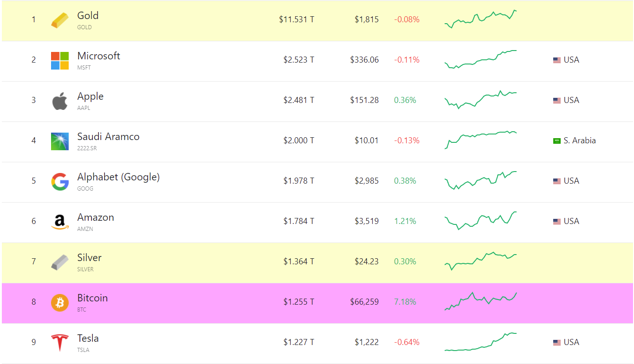This screenshot has height=364, width=634.
Task: Open the Alphabet (Google) name link
Action: 118,177
